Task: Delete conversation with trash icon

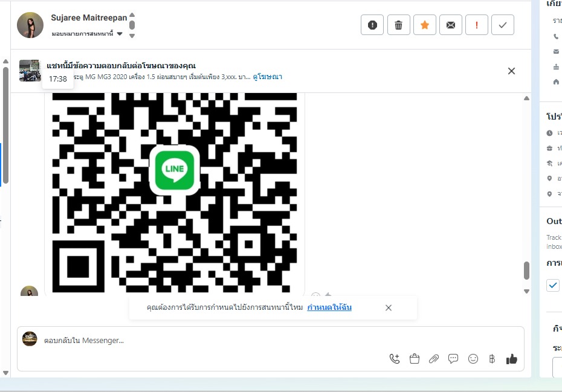Action: 399,25
